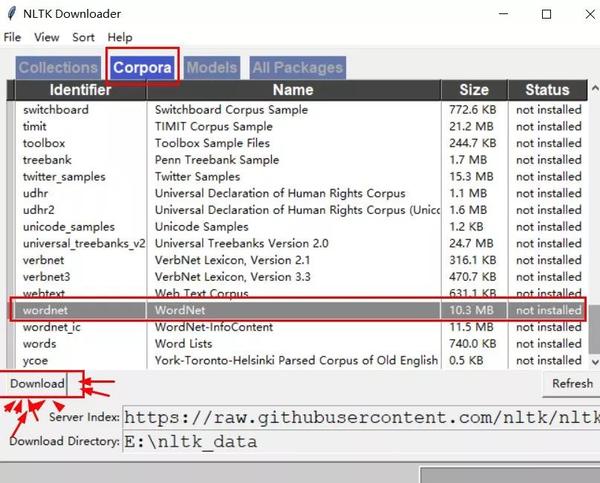
Task: Select the universal_treebanks_v2 identifier row
Action: (x=84, y=244)
